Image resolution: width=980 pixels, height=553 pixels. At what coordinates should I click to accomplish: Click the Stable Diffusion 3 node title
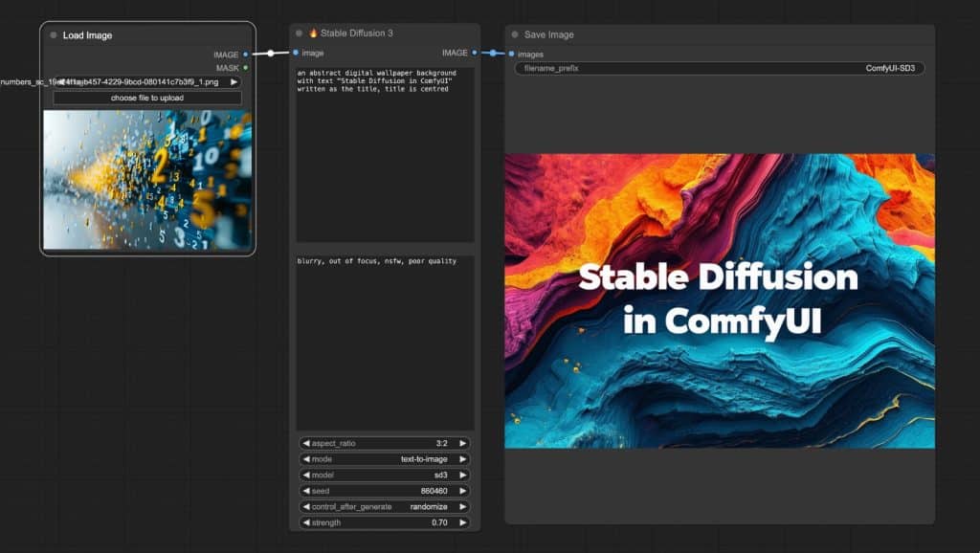[x=350, y=33]
